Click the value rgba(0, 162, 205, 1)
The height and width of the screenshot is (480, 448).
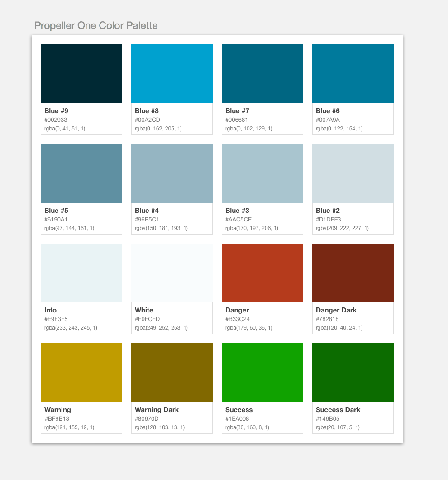(158, 129)
